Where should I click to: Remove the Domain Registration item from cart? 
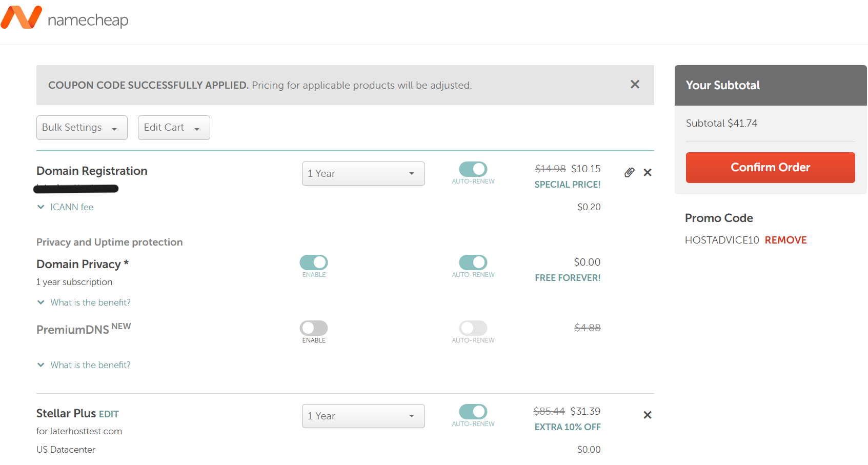tap(648, 173)
